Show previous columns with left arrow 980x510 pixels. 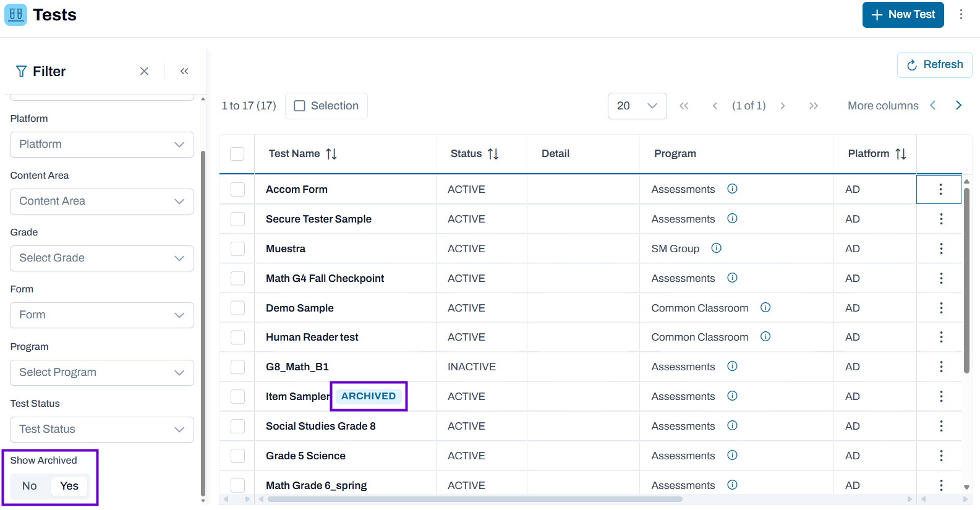pyautogui.click(x=932, y=105)
